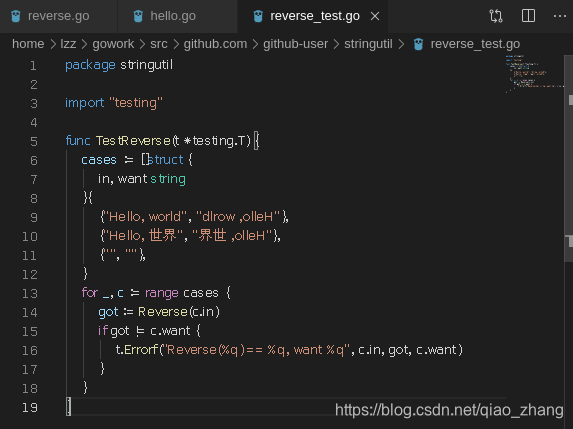
Task: Split the editor to the right
Action: coord(528,16)
